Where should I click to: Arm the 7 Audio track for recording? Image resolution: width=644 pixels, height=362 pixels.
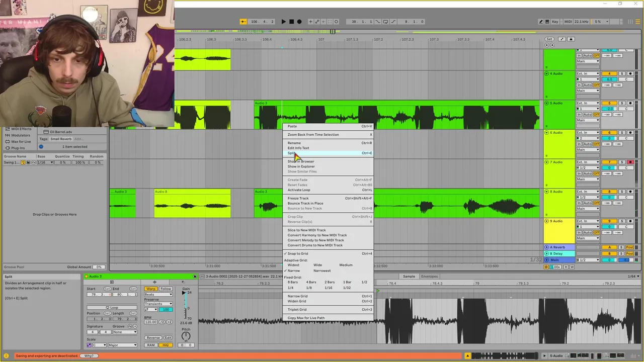(630, 162)
